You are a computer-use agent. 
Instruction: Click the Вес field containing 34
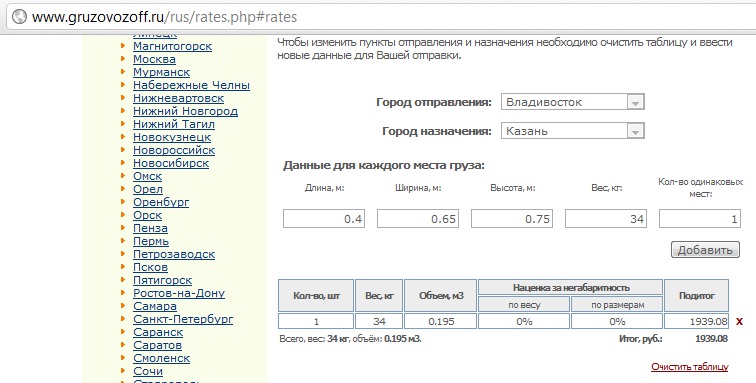pos(606,219)
